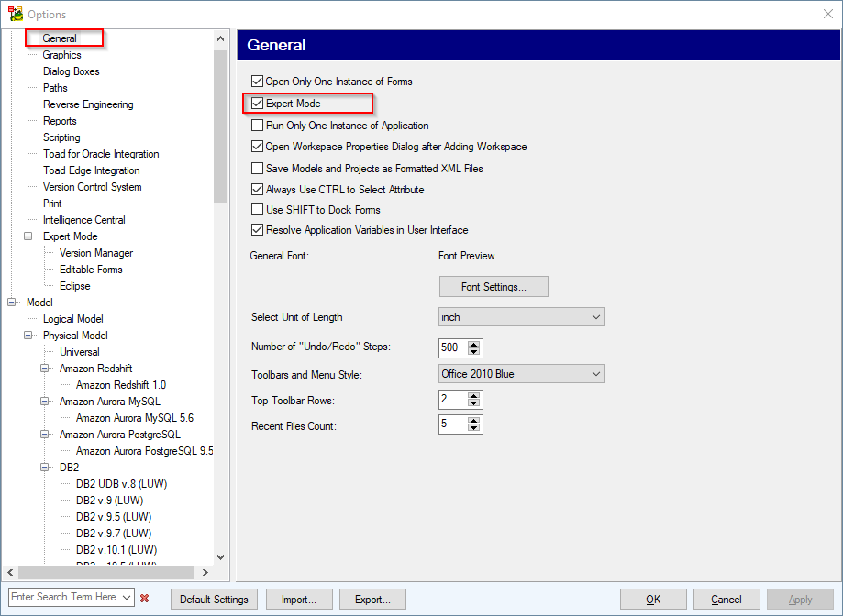Image resolution: width=843 pixels, height=616 pixels.
Task: Select Eclipse under Expert Mode
Action: (74, 286)
